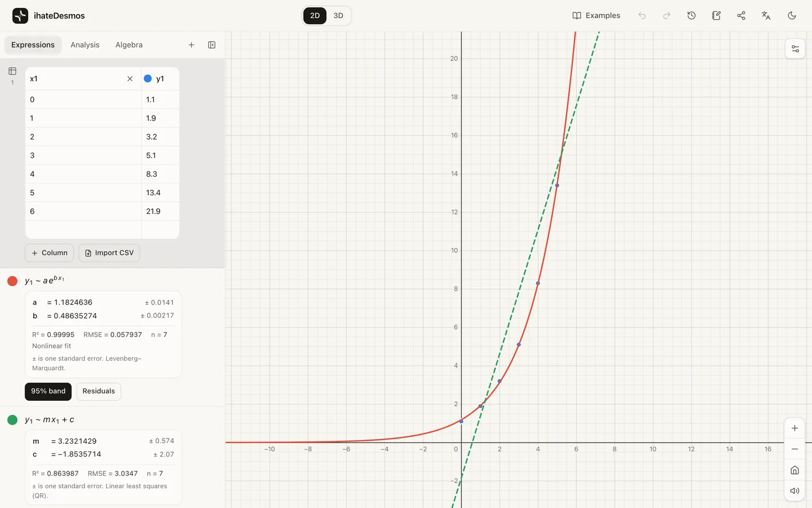
Task: Toggle audio trace speaker icon
Action: click(795, 491)
